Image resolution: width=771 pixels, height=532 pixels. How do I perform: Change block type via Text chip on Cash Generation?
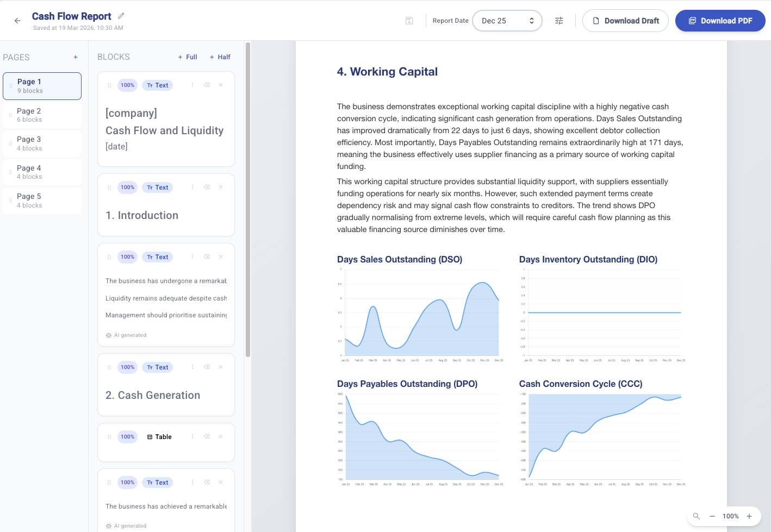(x=158, y=367)
